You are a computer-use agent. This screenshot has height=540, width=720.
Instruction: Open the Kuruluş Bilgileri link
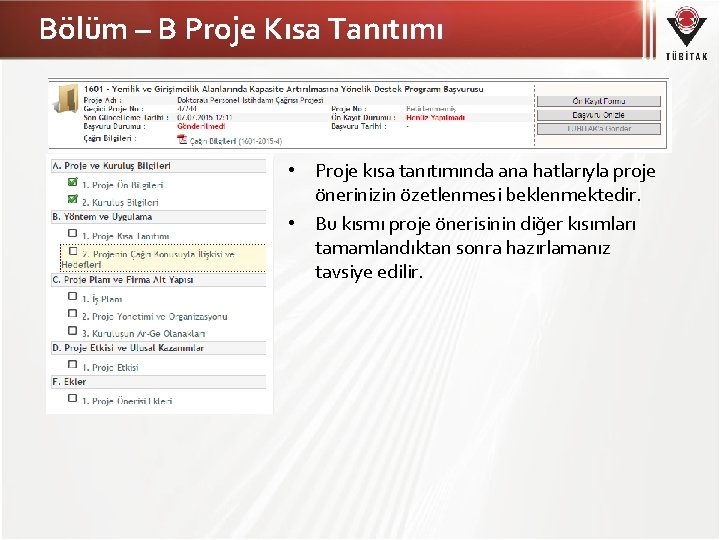click(120, 202)
